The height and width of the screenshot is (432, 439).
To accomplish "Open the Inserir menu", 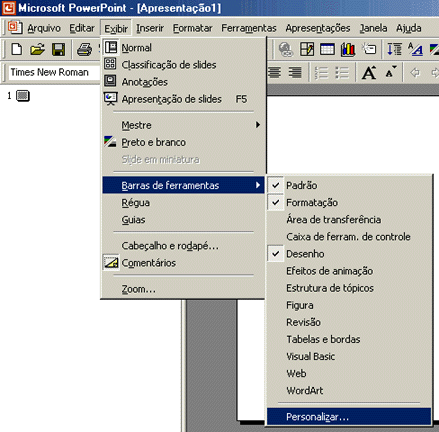I will pos(150,28).
